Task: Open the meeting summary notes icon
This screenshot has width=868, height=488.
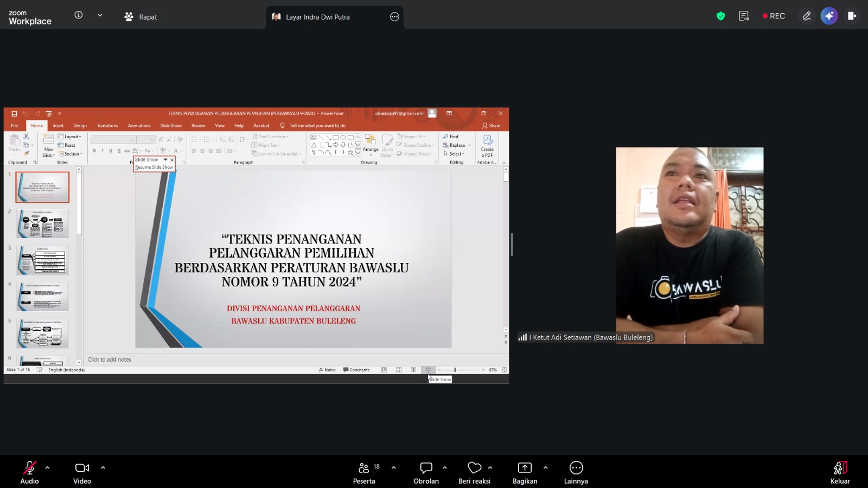Action: coord(744,16)
